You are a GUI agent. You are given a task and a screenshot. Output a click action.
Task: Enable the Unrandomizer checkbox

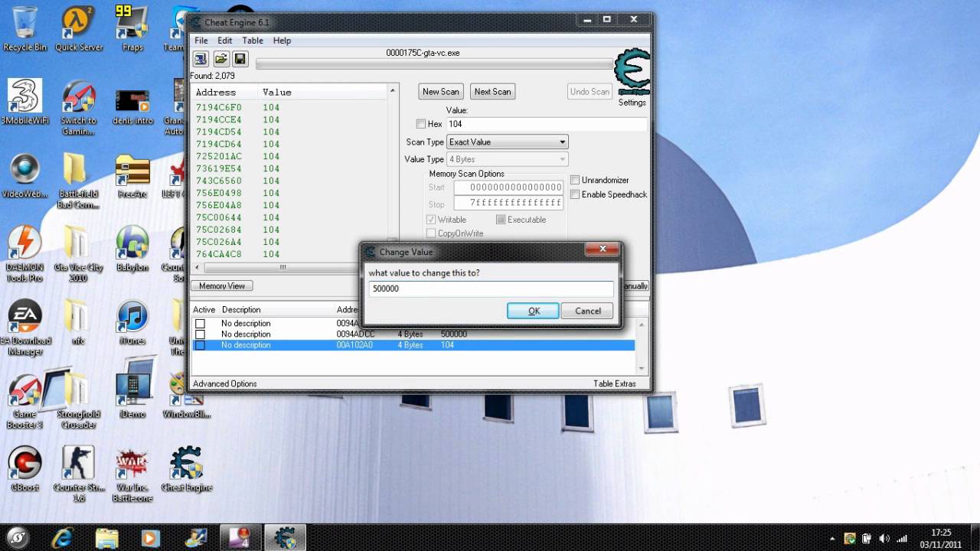click(x=575, y=180)
